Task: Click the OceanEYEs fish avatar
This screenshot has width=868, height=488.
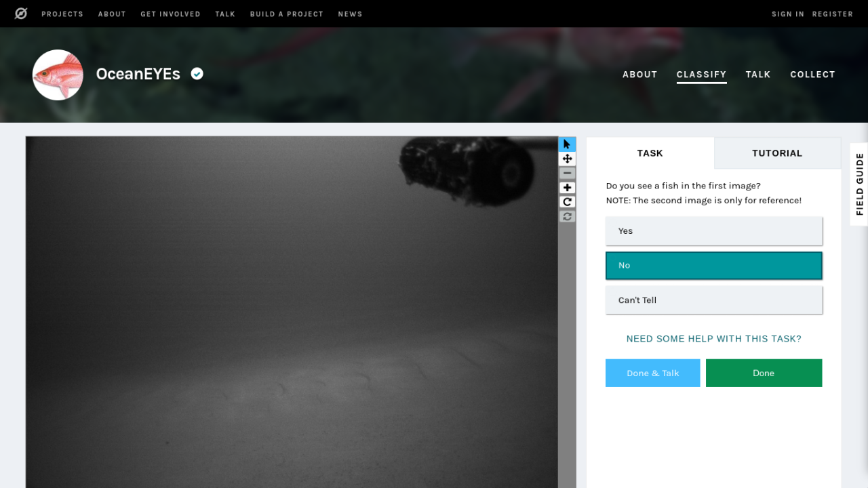Action: point(58,75)
